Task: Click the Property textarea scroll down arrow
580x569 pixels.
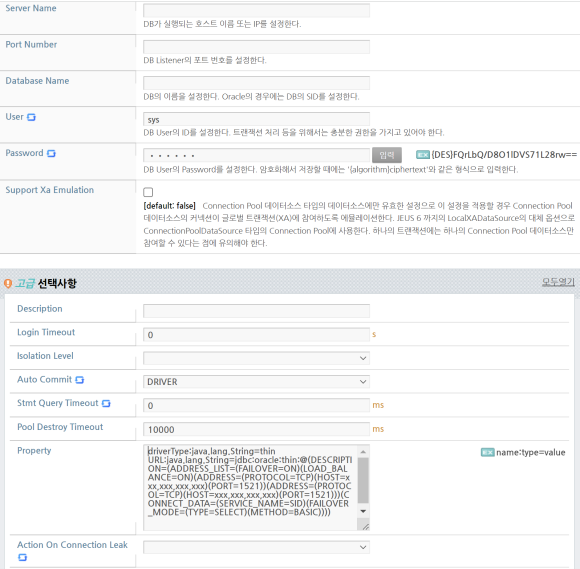Action: (363, 511)
